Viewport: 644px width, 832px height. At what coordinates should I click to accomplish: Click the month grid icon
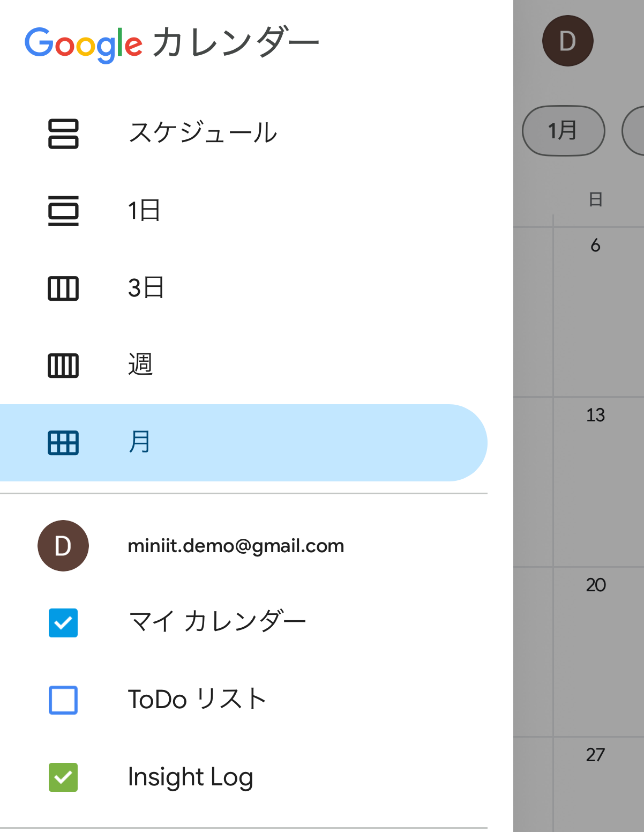pyautogui.click(x=63, y=443)
